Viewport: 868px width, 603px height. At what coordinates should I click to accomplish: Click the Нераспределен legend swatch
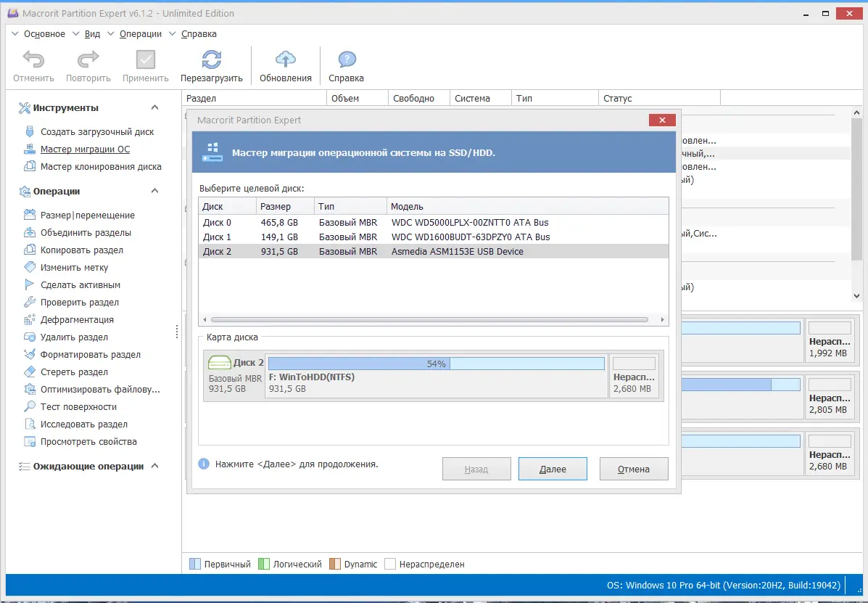coord(390,565)
